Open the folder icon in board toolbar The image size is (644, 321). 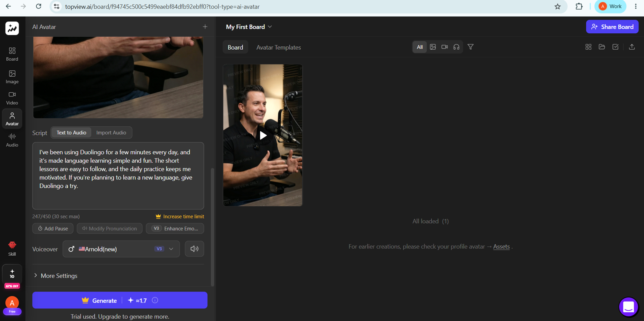point(602,47)
